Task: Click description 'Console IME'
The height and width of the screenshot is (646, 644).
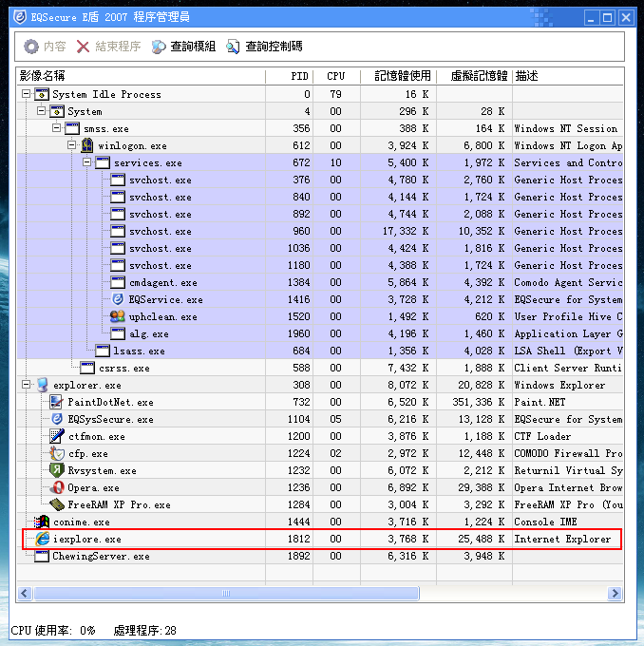Action: 545,522
